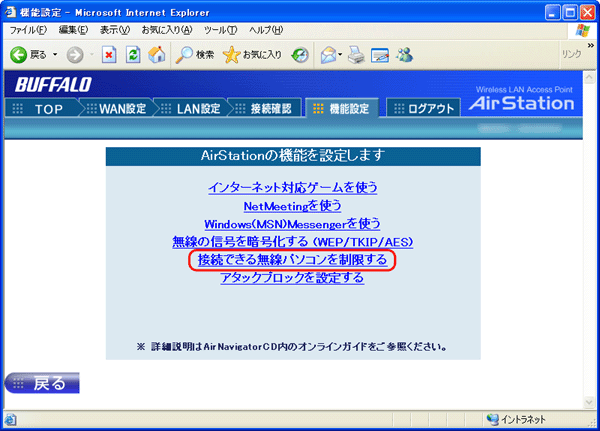Image resolution: width=600 pixels, height=431 pixels.
Task: Open the お気に入り(A) menu
Action: point(167,30)
